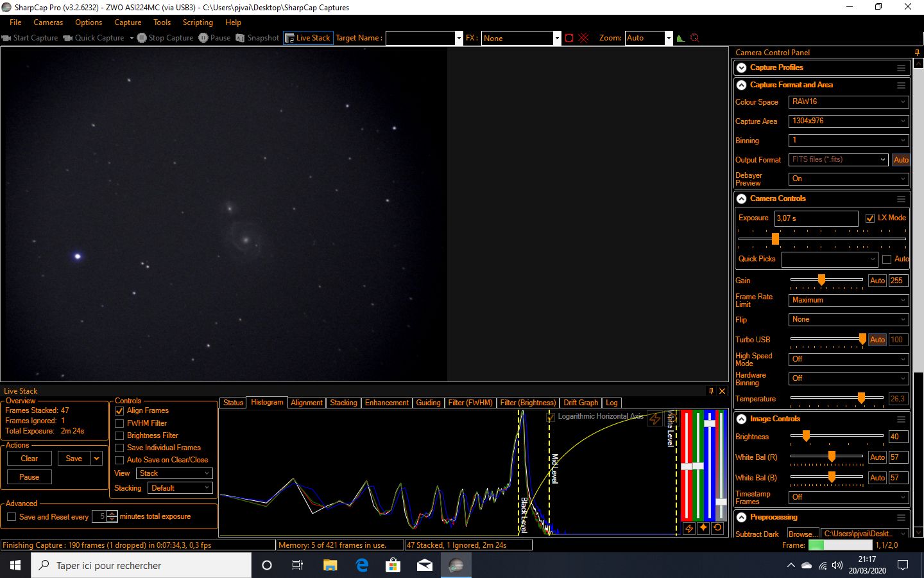The image size is (924, 578).
Task: Open Microsoft Edge from the taskbar
Action: [362, 565]
